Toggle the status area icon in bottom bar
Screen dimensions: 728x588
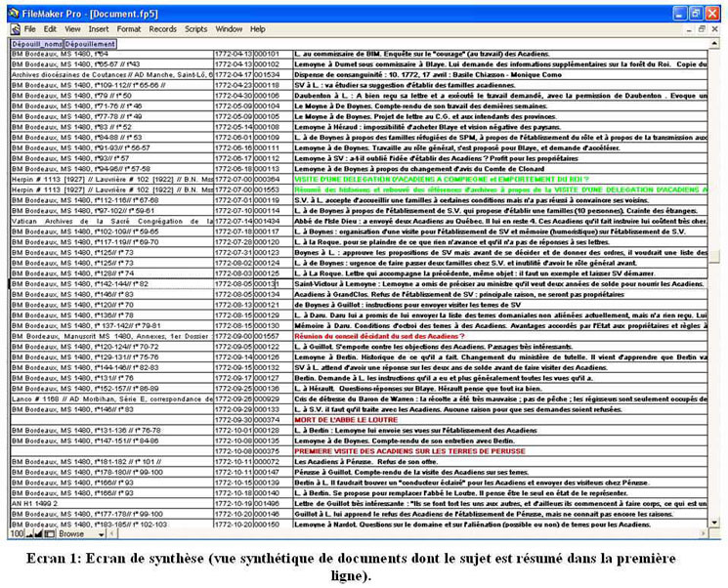coord(49,533)
